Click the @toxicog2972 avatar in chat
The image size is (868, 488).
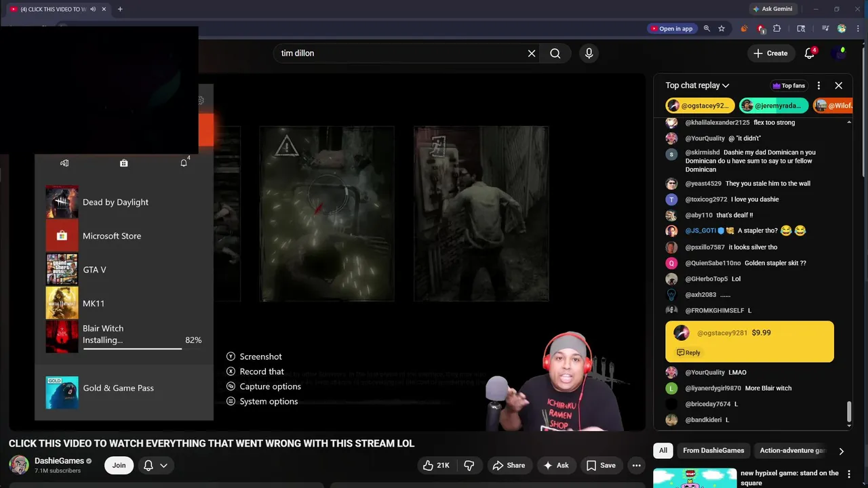pyautogui.click(x=671, y=199)
